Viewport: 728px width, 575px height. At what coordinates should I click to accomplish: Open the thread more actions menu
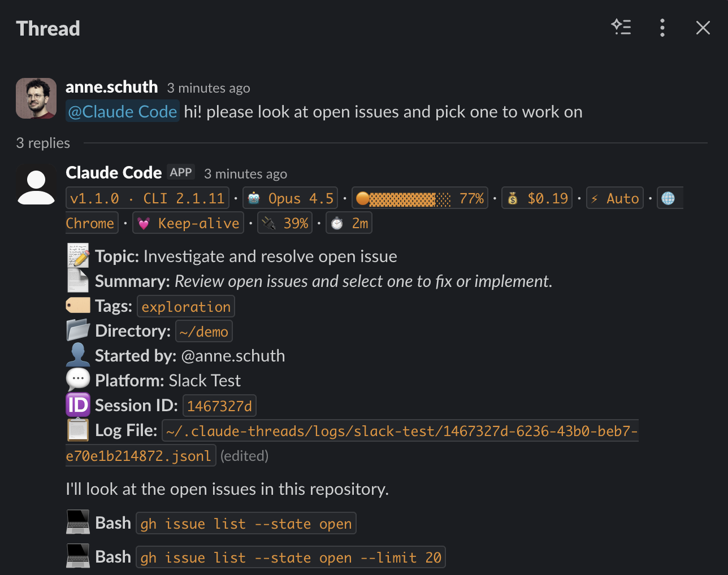(x=662, y=28)
